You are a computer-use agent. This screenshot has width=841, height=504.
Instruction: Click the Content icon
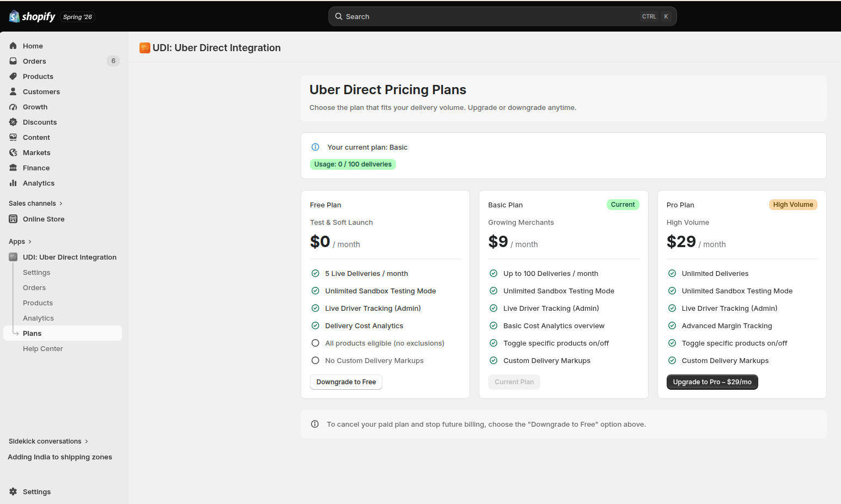[13, 137]
